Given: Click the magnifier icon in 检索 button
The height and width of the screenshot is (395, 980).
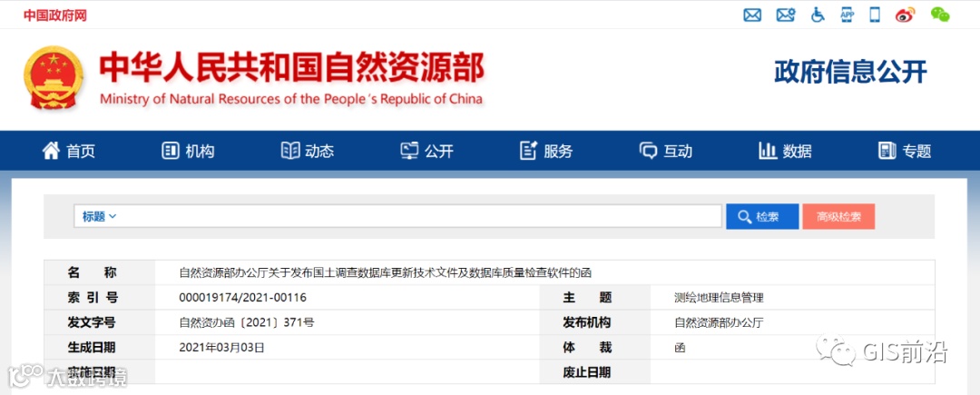Looking at the screenshot, I should point(744,217).
